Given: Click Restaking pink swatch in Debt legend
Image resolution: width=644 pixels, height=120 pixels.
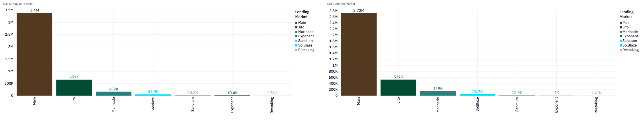Looking at the screenshot, I should coord(621,50).
